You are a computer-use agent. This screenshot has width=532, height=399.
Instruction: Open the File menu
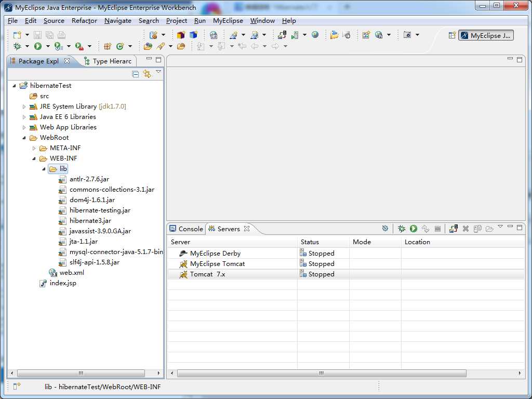(x=12, y=21)
